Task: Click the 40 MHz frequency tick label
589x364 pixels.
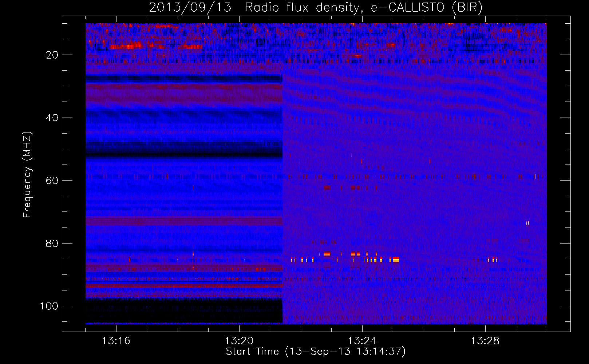Action: [52, 118]
